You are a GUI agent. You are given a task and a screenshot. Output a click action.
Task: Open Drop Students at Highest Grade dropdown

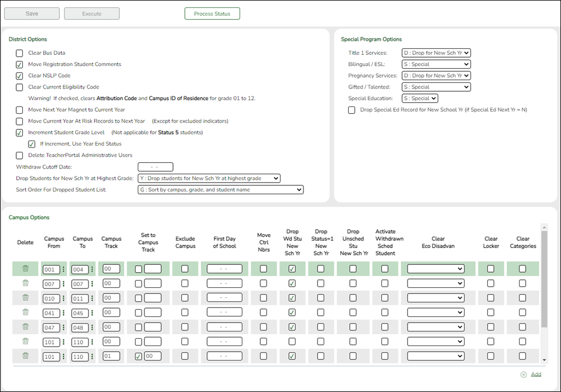pos(208,179)
